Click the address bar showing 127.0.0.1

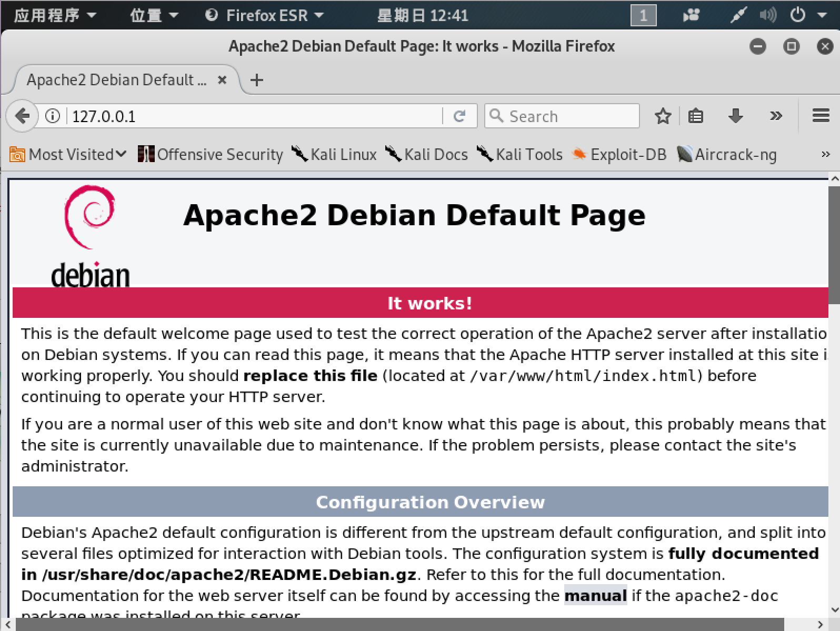(x=255, y=116)
